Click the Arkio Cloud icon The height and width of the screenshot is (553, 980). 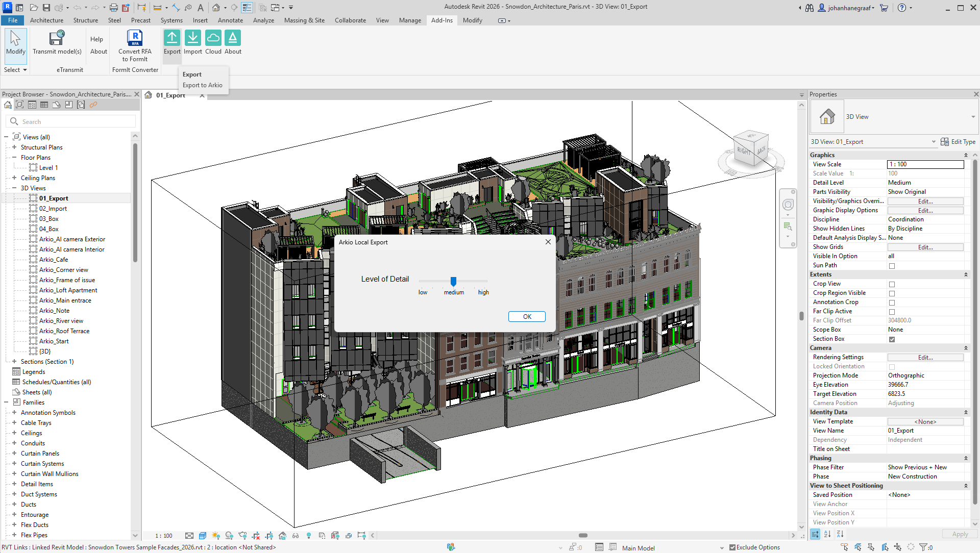pos(213,38)
